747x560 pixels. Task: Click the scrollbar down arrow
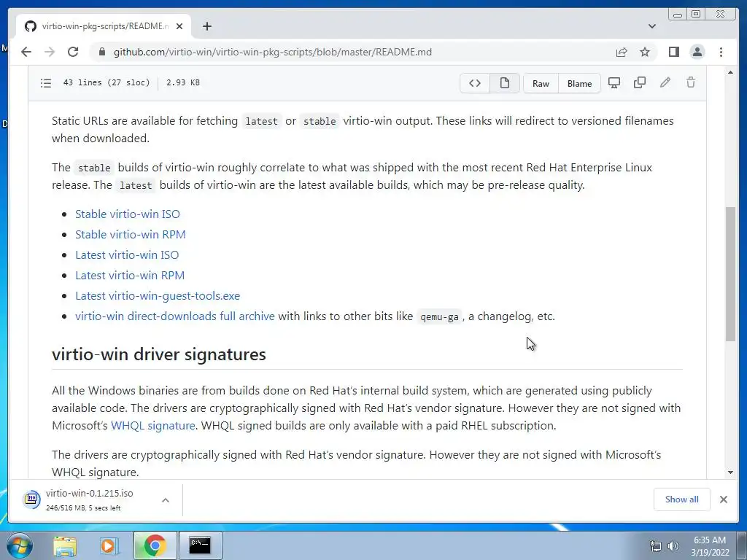pyautogui.click(x=730, y=472)
